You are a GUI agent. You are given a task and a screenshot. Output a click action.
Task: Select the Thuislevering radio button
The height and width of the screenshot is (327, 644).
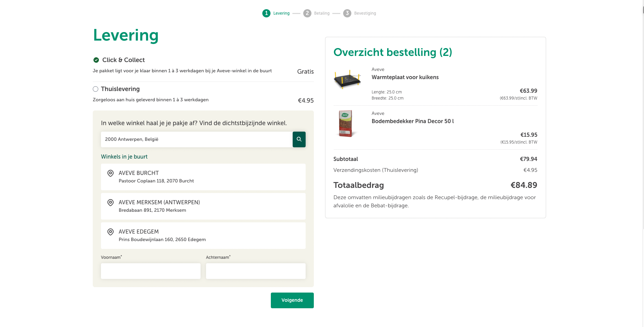coord(96,89)
